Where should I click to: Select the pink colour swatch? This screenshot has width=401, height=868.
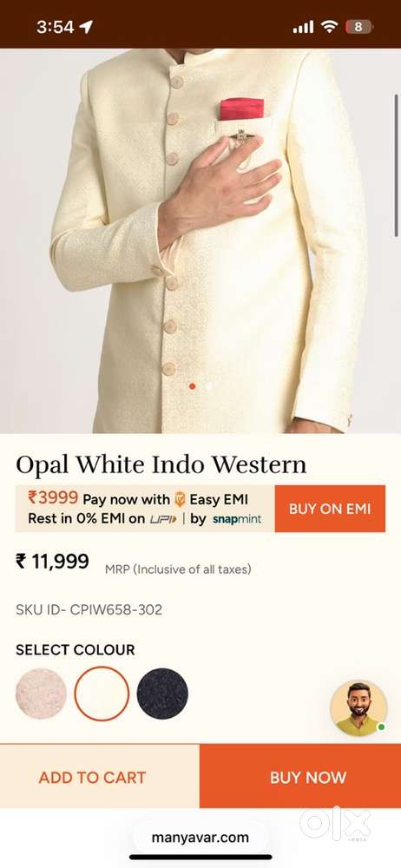click(x=41, y=694)
